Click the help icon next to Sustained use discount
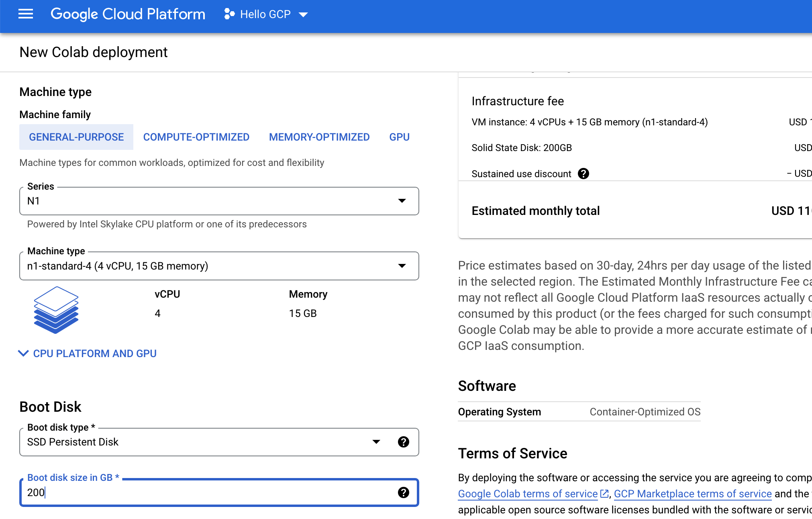This screenshot has height=519, width=812. pyautogui.click(x=583, y=174)
